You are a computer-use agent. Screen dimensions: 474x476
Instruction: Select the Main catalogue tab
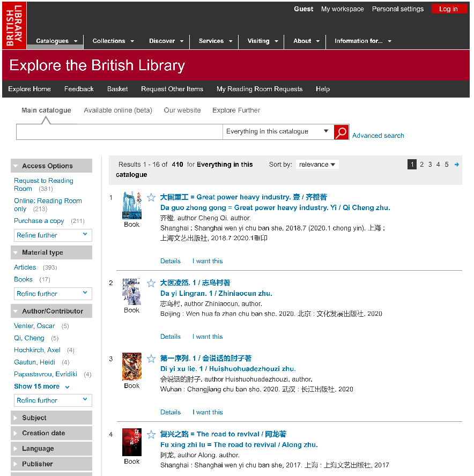pyautogui.click(x=46, y=110)
